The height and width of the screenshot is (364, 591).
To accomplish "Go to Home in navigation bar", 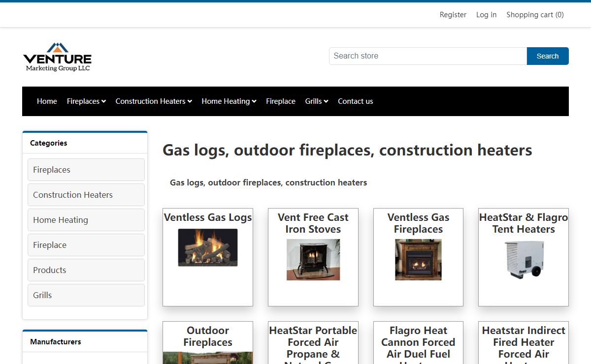I will click(47, 101).
